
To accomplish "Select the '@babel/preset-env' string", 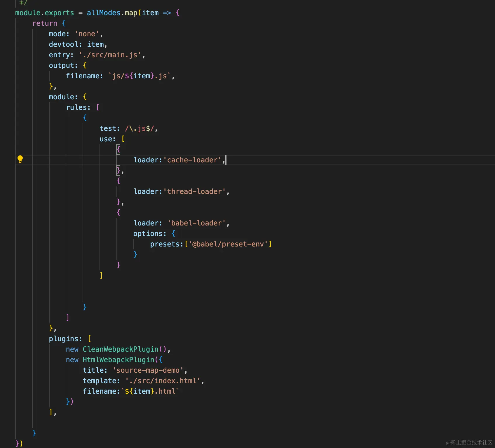I will pos(228,244).
